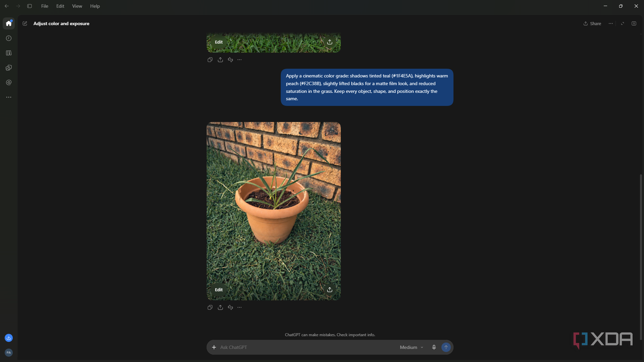The width and height of the screenshot is (644, 362).
Task: Copy the cinematic graded image response
Action: click(210, 307)
